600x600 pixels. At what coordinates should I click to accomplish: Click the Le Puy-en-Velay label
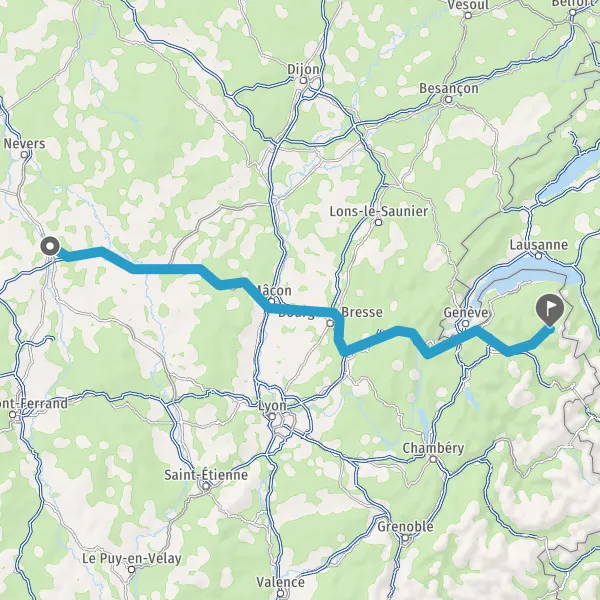[132, 558]
